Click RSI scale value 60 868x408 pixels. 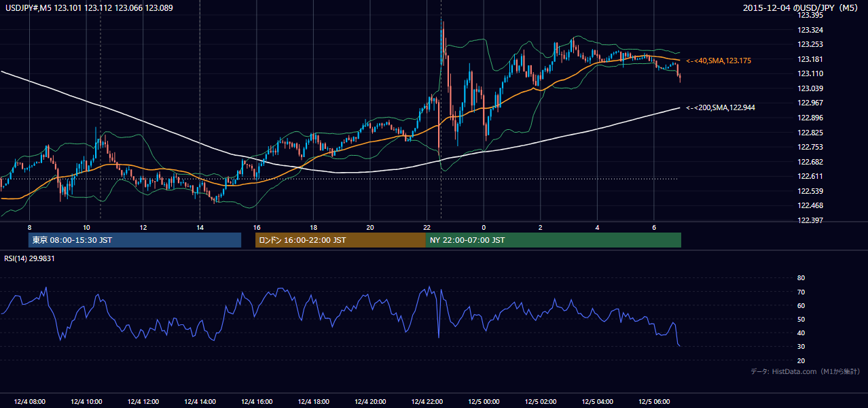pos(801,305)
